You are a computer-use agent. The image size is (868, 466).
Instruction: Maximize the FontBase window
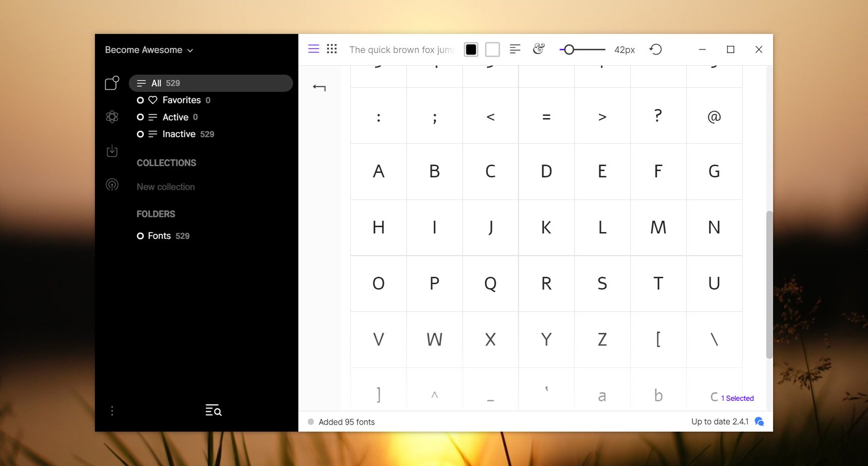click(x=730, y=49)
